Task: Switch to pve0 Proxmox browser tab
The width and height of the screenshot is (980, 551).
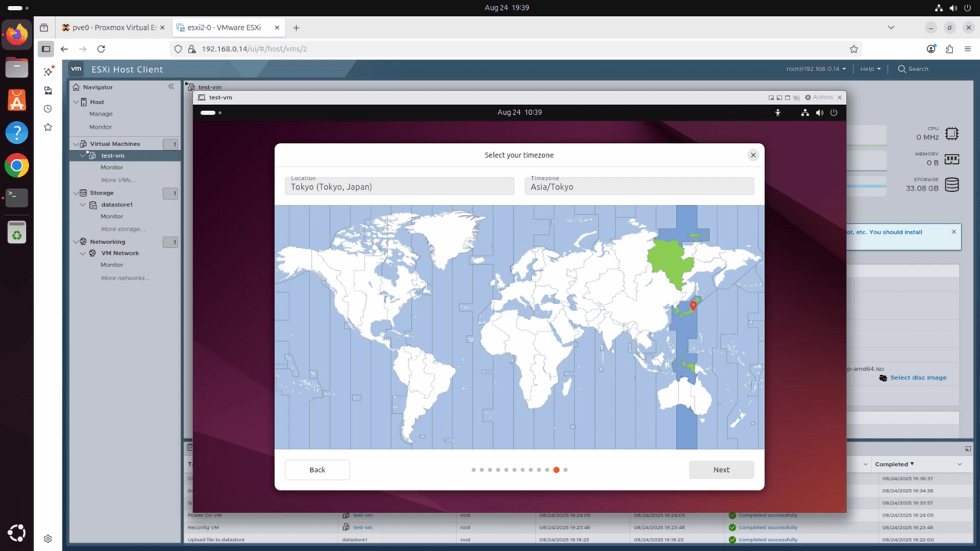Action: pyautogui.click(x=113, y=28)
